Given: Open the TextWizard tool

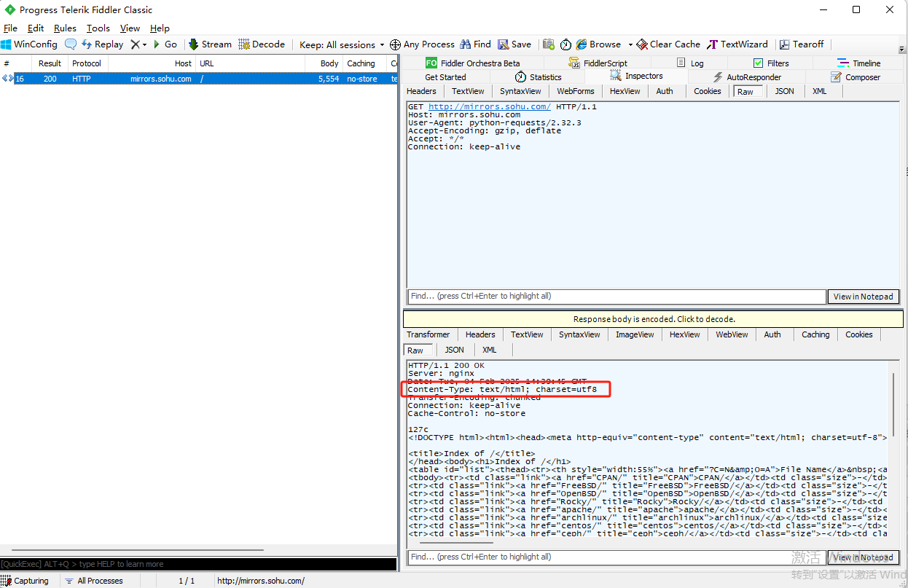Looking at the screenshot, I should tap(738, 44).
